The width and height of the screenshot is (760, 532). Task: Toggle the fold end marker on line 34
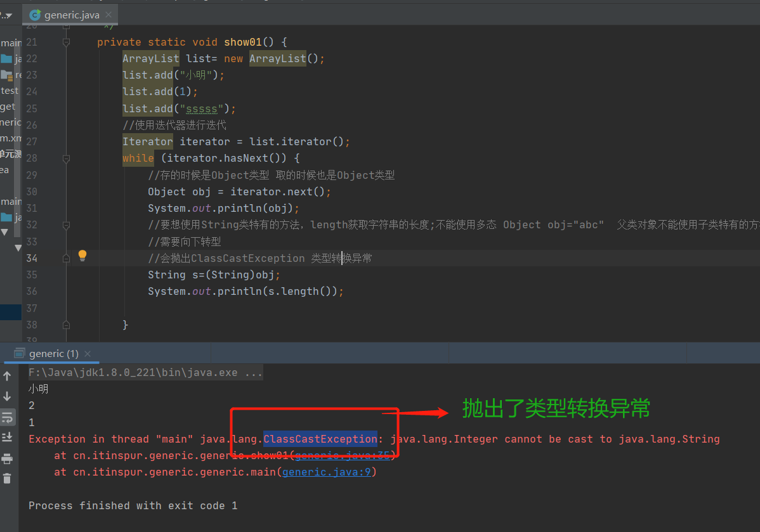click(x=67, y=258)
